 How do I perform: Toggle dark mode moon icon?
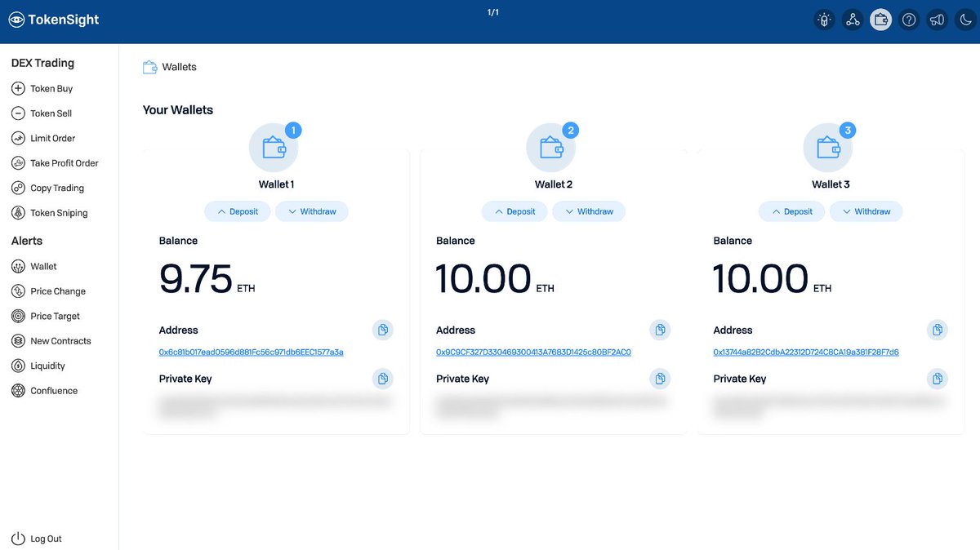[x=964, y=20]
